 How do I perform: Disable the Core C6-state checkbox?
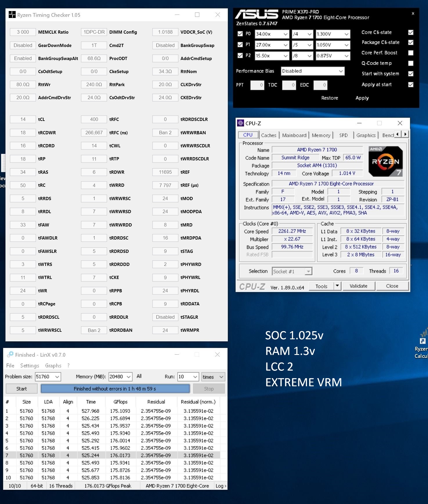[x=411, y=32]
